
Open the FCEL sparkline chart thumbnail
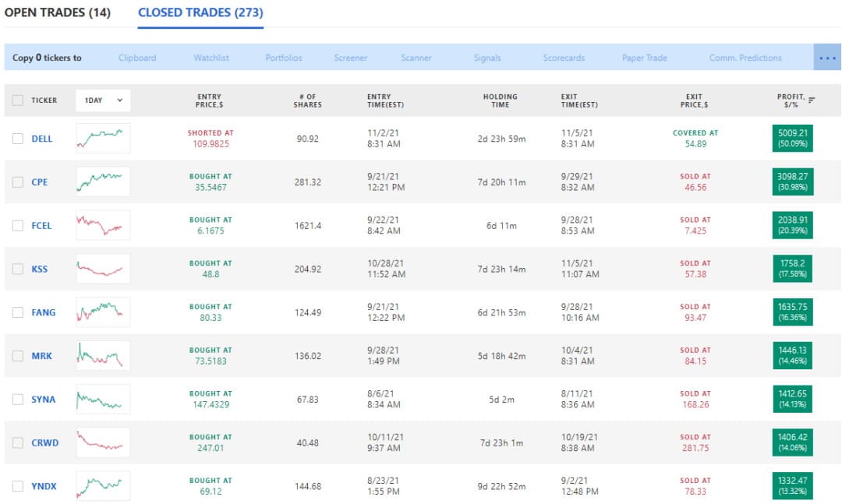(103, 226)
